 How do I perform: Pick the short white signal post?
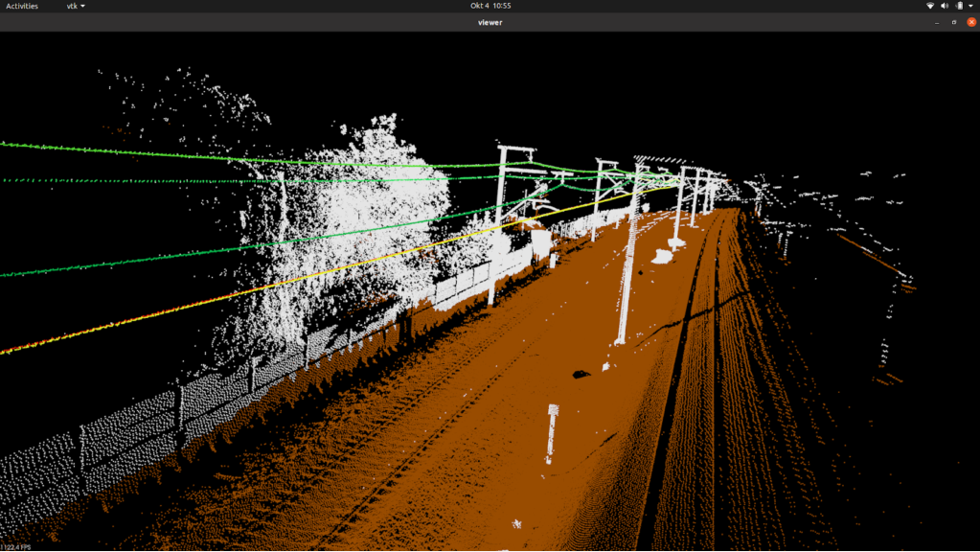551,431
